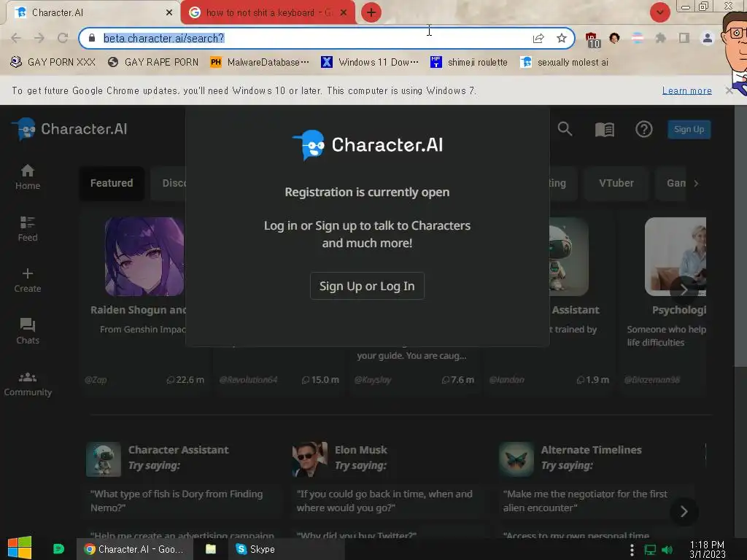Follow the Learn more link in the update bar

point(686,91)
